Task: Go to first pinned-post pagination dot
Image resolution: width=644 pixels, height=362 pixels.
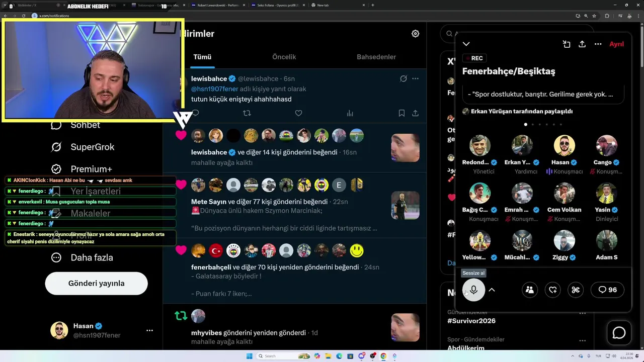Action: coord(526,124)
